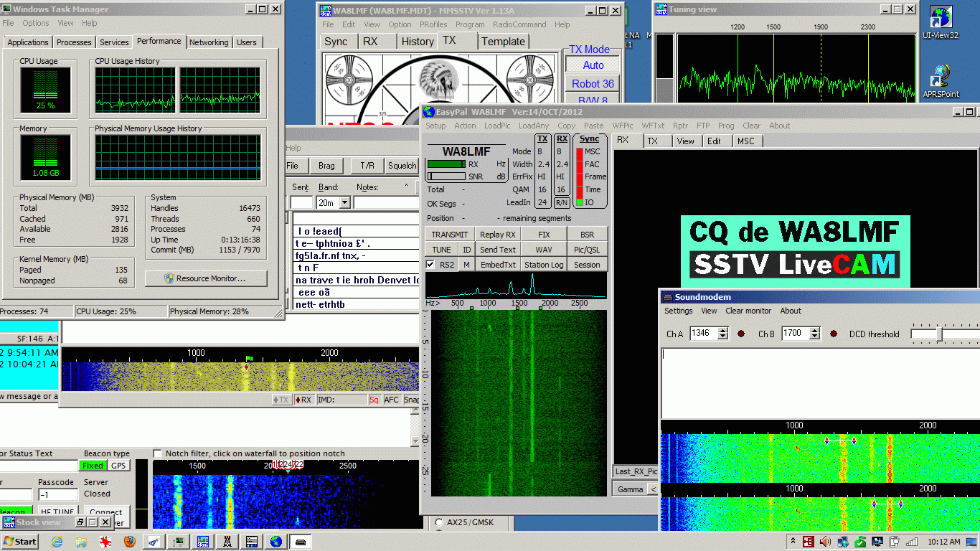Click the Soundmodem monitor text area

coord(820,384)
